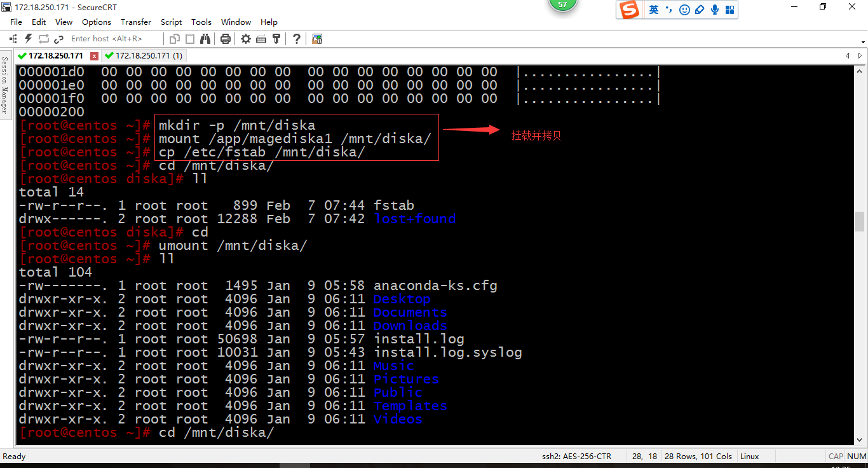Click ssh2: AES-256-CTR in status bar
Viewport: 868px width, 468px height.
(x=576, y=456)
